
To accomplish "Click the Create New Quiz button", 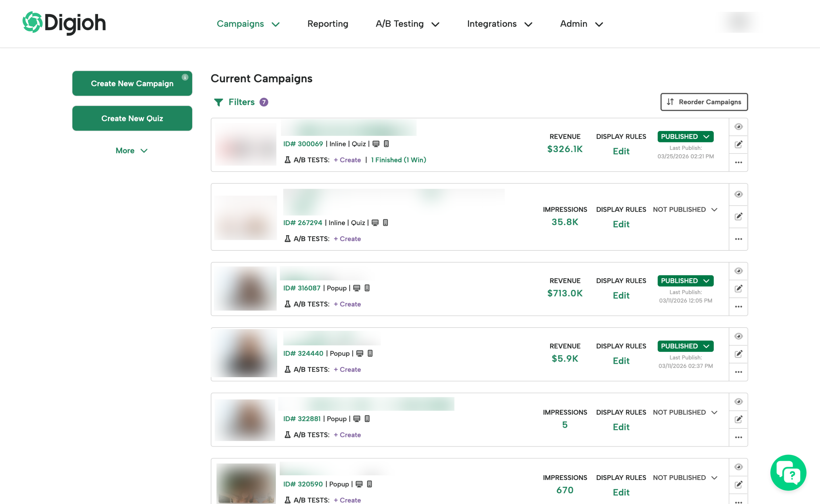I will [x=132, y=118].
